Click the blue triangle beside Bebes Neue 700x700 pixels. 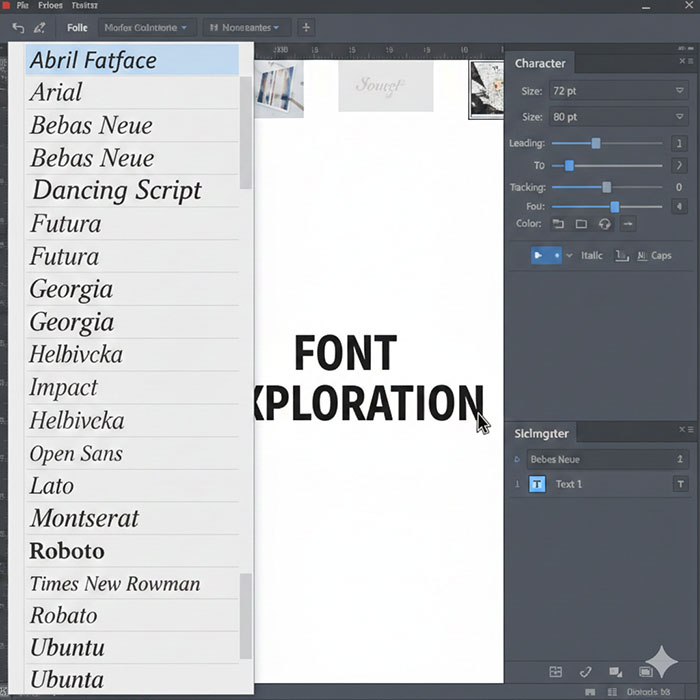(x=517, y=459)
